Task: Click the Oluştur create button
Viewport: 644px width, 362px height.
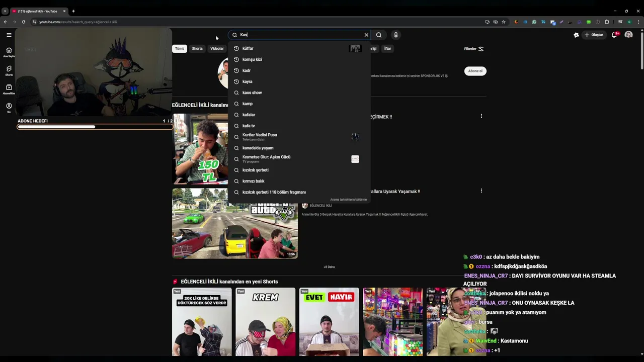Action: point(593,35)
